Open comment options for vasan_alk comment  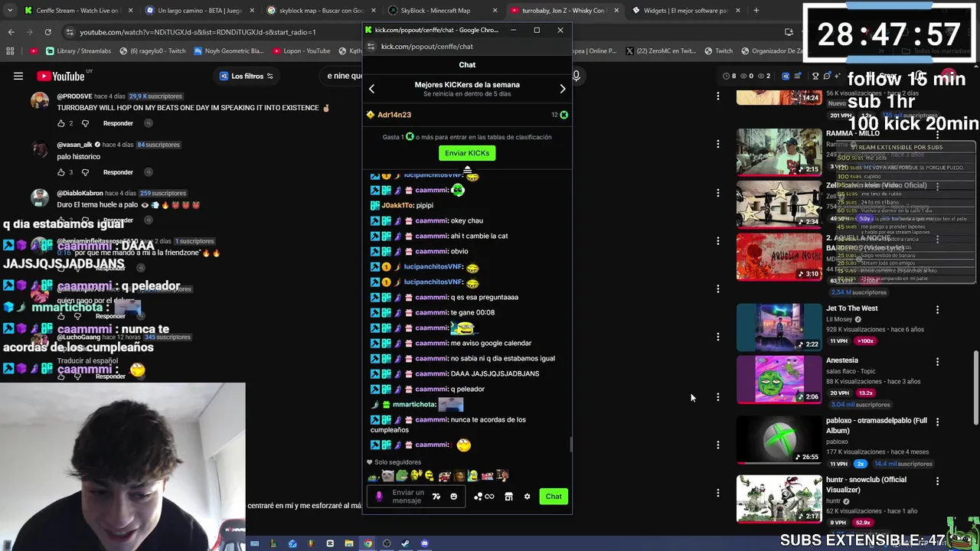coord(717,144)
